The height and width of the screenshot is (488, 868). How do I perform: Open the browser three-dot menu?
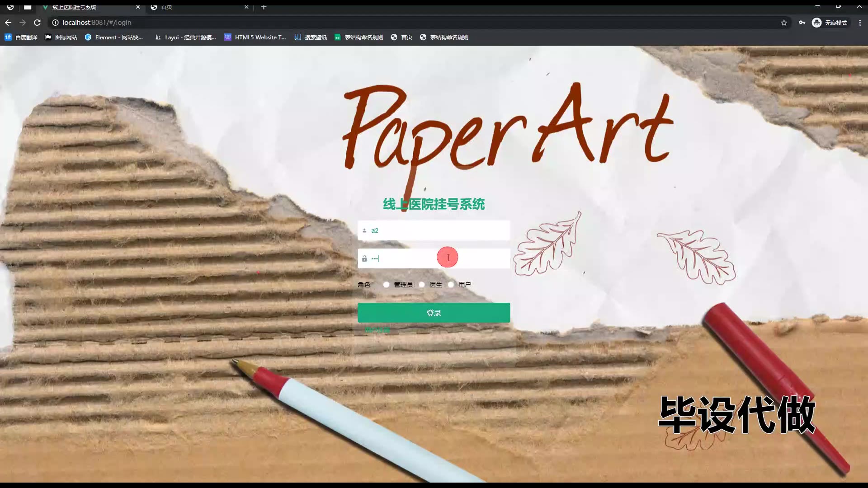pyautogui.click(x=860, y=23)
